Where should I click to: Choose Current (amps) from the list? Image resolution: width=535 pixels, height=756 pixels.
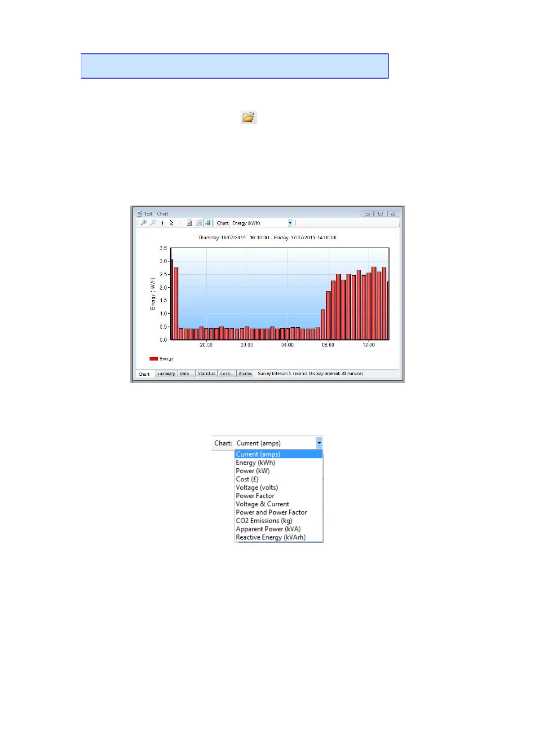click(279, 454)
